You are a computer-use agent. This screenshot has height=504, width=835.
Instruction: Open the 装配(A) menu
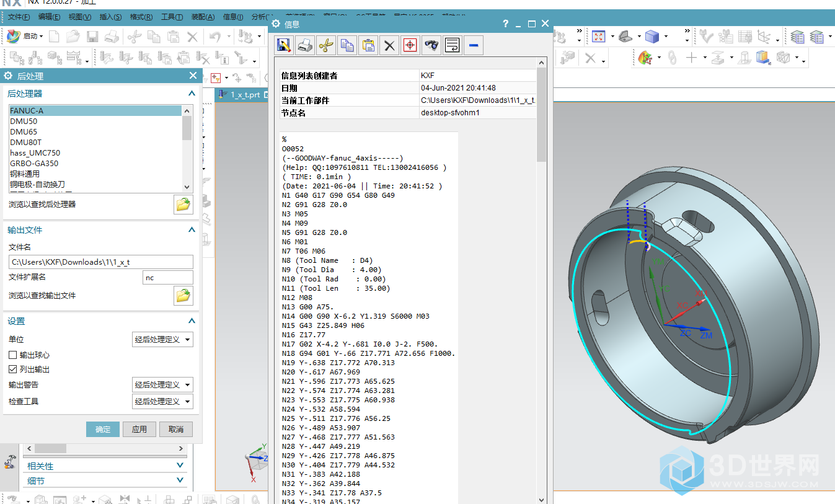tap(203, 17)
